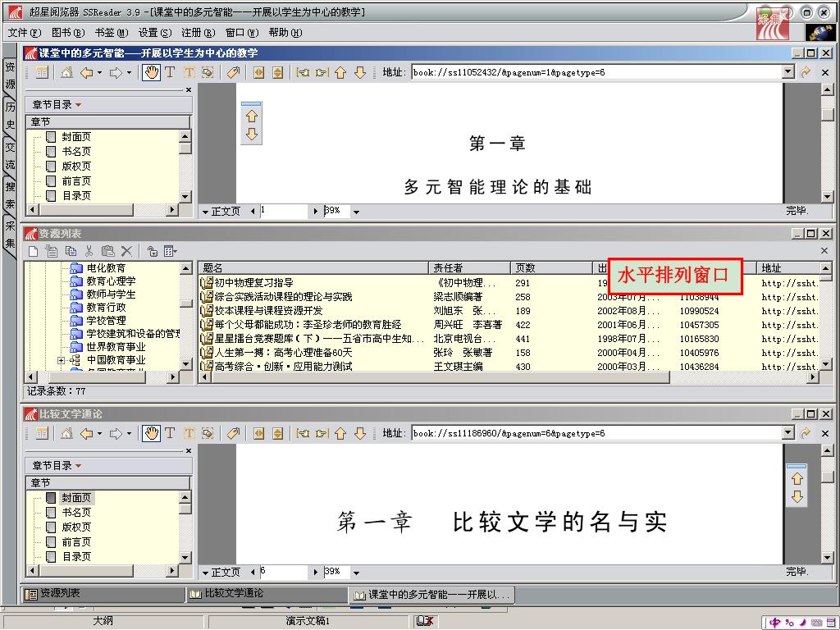This screenshot has width=840, height=630.
Task: Sort list by 题名 column header
Action: (313, 268)
